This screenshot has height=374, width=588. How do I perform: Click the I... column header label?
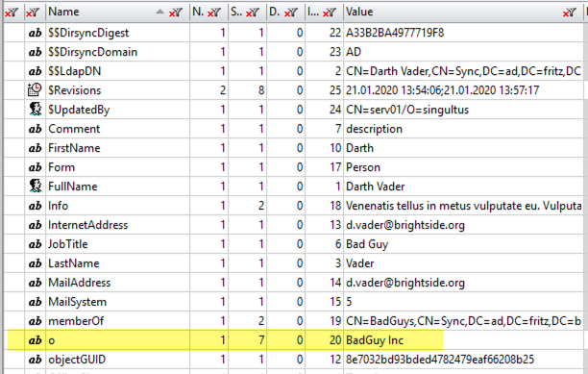pyautogui.click(x=313, y=12)
